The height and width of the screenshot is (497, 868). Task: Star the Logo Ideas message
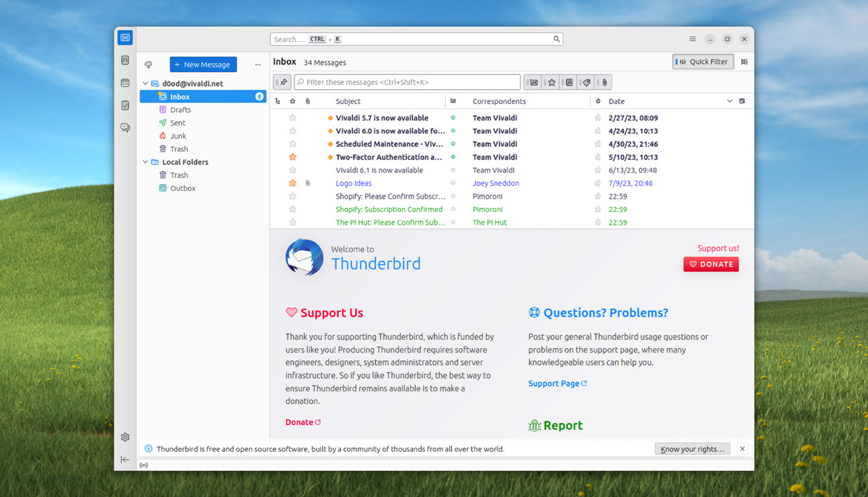[x=292, y=183]
